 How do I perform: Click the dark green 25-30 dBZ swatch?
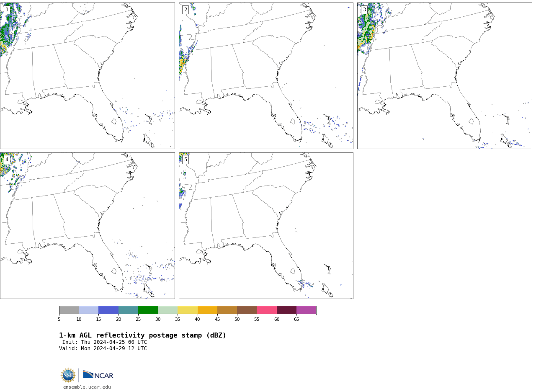148,310
